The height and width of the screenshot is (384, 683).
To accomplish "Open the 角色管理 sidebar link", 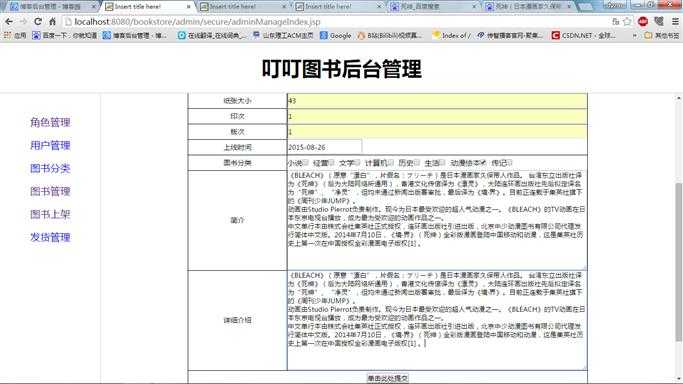I will pyautogui.click(x=50, y=122).
